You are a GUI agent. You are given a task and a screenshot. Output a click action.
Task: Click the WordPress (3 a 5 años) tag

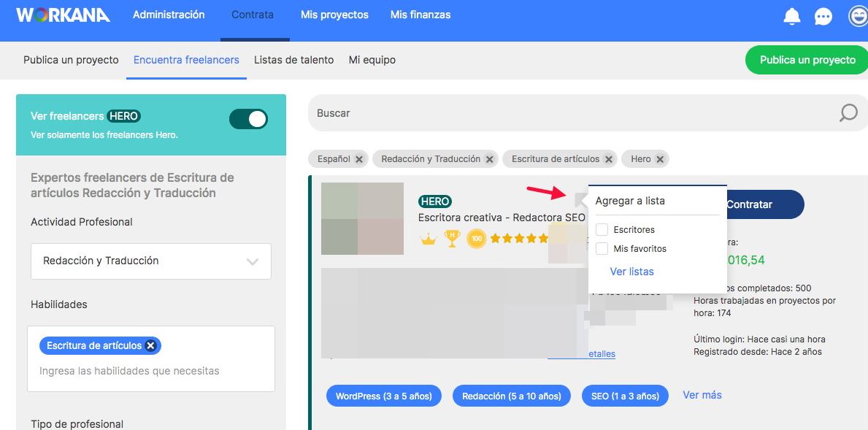383,396
